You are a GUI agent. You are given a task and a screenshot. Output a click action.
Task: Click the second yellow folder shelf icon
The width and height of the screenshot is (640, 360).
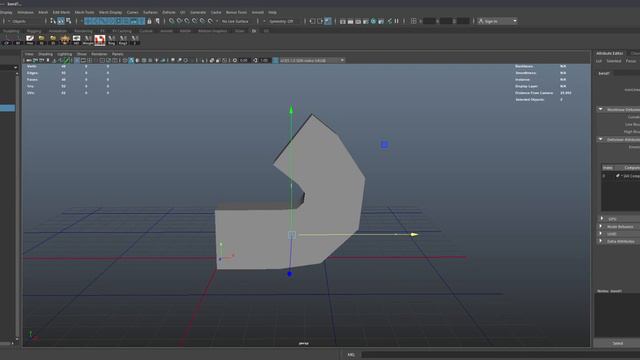pyautogui.click(x=53, y=40)
